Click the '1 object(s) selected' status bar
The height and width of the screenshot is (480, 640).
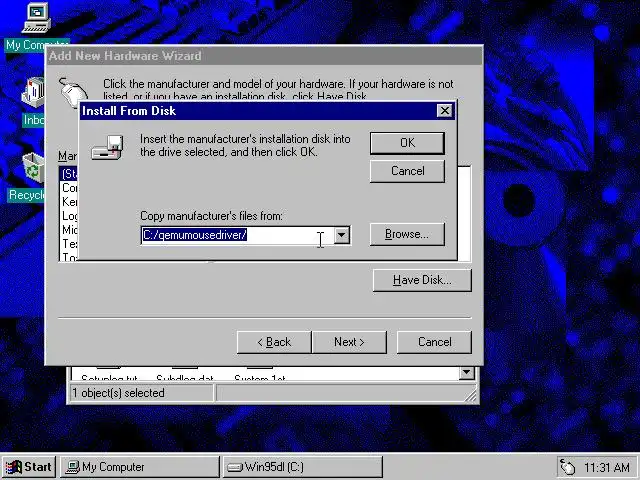(x=142, y=393)
